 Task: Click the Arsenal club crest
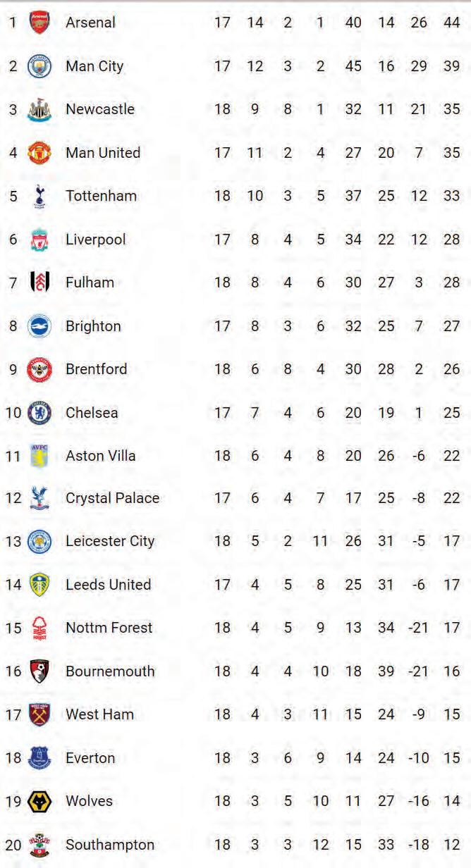[39, 23]
